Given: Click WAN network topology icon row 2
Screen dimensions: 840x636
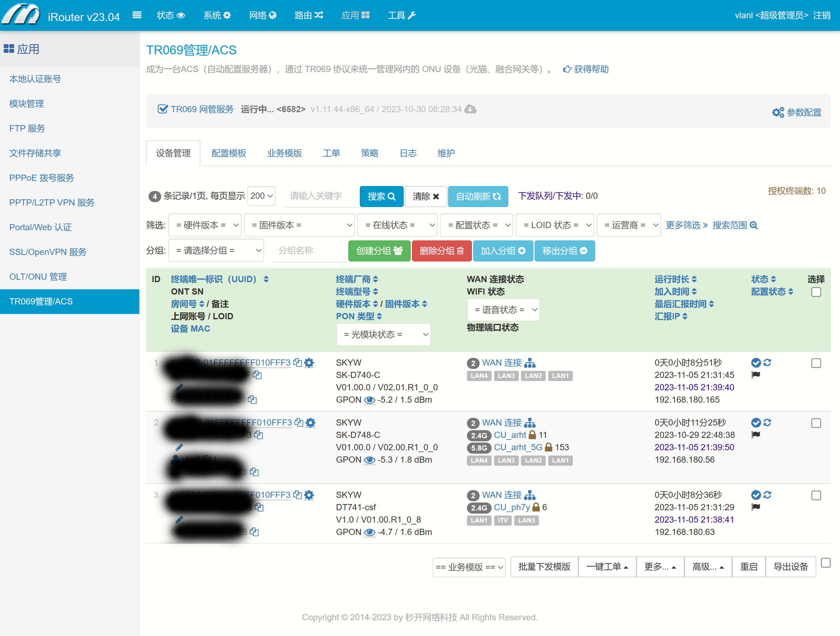Looking at the screenshot, I should point(530,423).
